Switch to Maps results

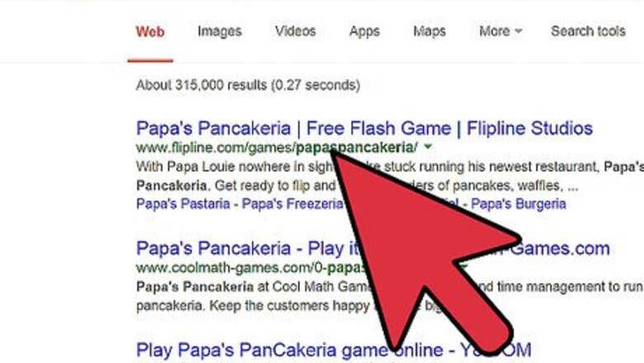429,31
